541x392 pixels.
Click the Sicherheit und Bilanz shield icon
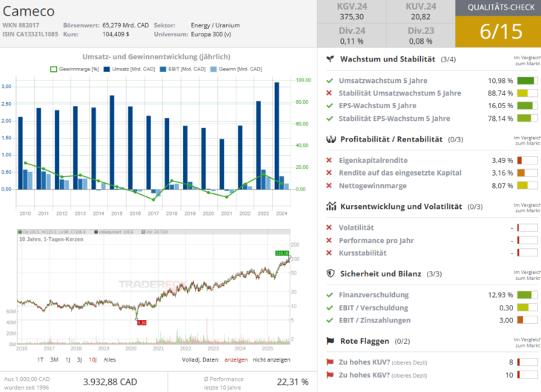[331, 273]
